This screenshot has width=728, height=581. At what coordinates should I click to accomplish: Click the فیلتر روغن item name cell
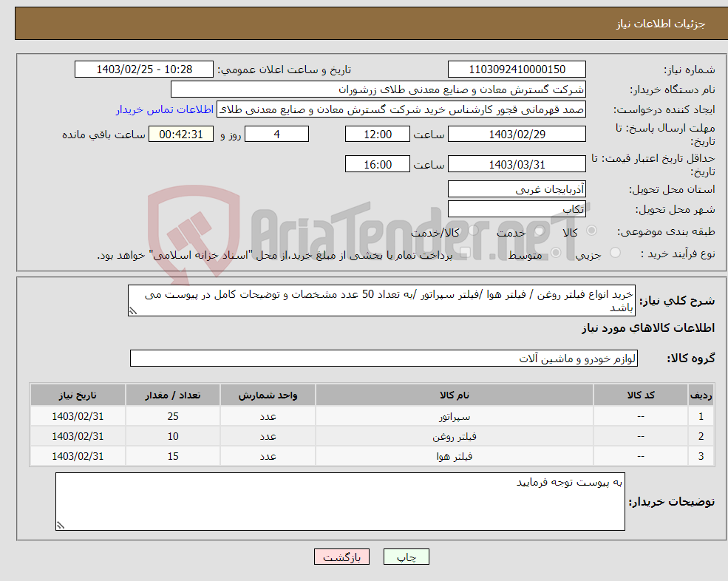454,436
